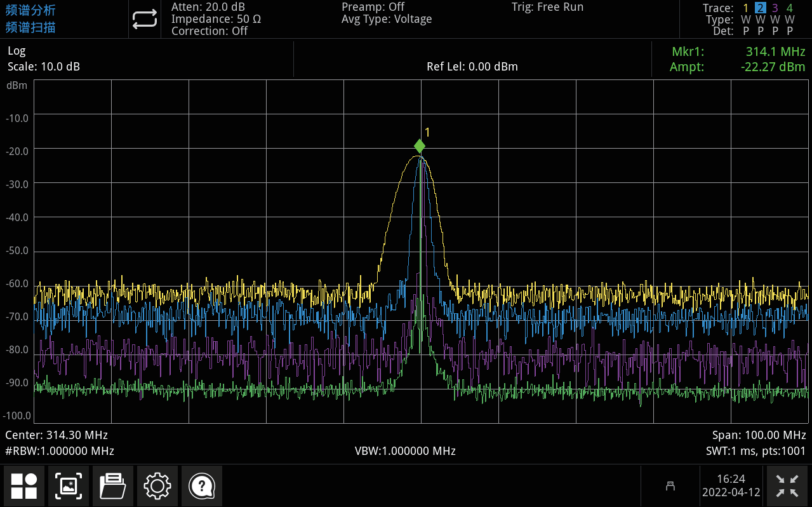Edit the Scale: 10.0 dB value

44,67
